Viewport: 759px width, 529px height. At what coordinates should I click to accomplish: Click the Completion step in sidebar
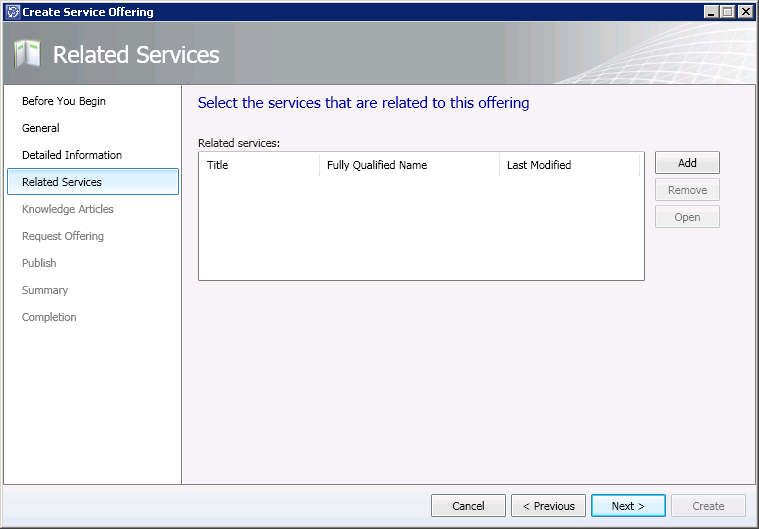pos(49,317)
